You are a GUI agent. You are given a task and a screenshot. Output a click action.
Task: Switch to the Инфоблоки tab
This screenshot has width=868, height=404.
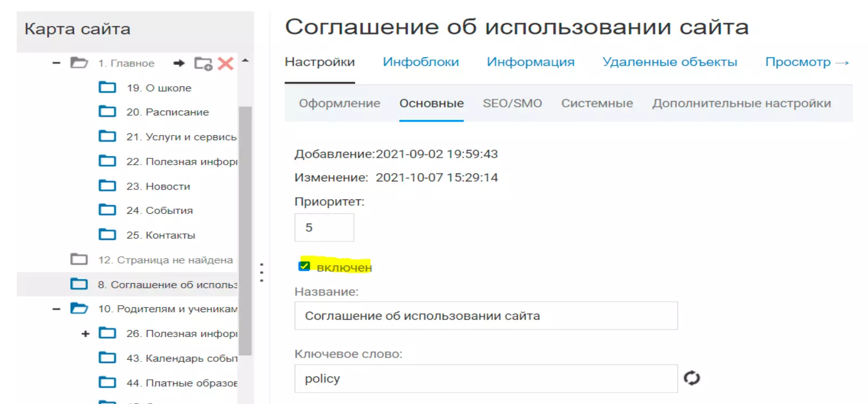pyautogui.click(x=421, y=62)
